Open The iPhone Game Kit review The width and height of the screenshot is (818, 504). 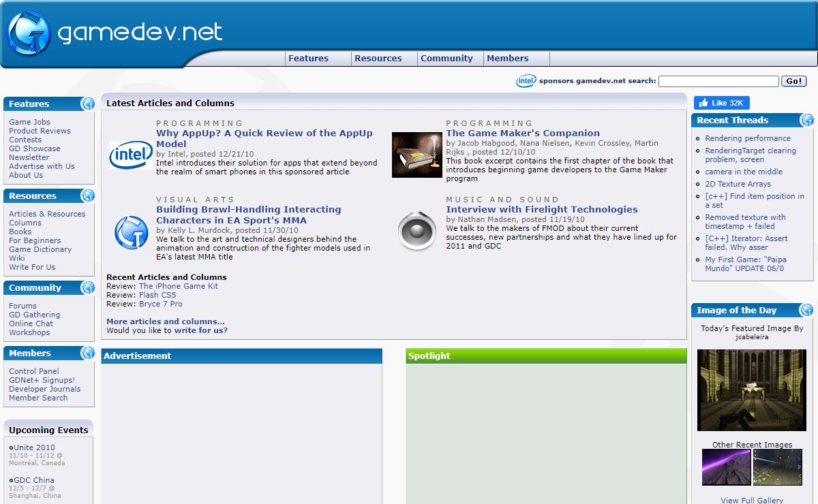tap(179, 286)
